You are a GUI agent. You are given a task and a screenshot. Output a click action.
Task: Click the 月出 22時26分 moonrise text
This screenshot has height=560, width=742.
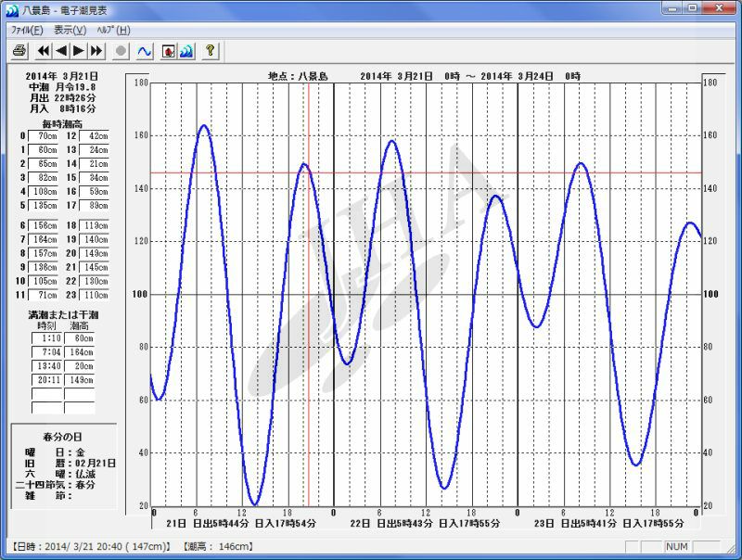click(x=62, y=98)
